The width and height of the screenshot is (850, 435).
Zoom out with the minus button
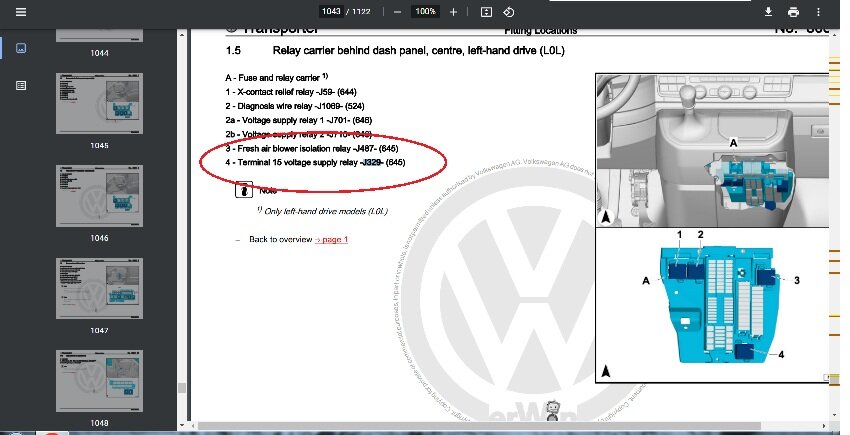(x=397, y=12)
